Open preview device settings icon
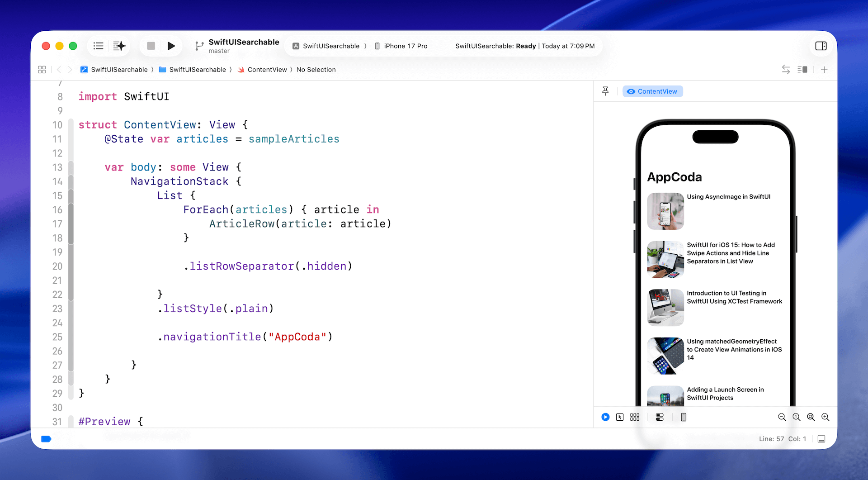This screenshot has width=868, height=480. 660,417
